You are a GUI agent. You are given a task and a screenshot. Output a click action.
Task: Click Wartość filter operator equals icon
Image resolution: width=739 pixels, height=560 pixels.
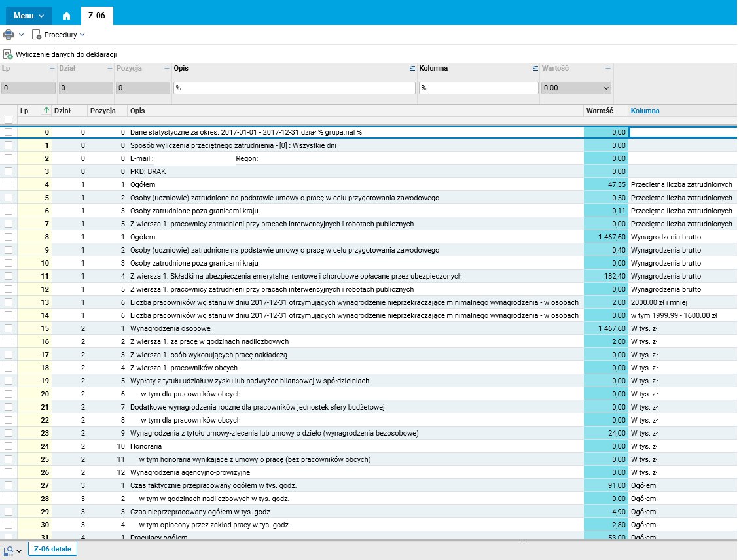608,68
